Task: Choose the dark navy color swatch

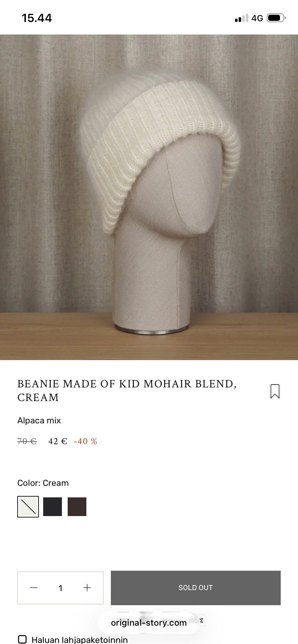Action: click(x=53, y=507)
